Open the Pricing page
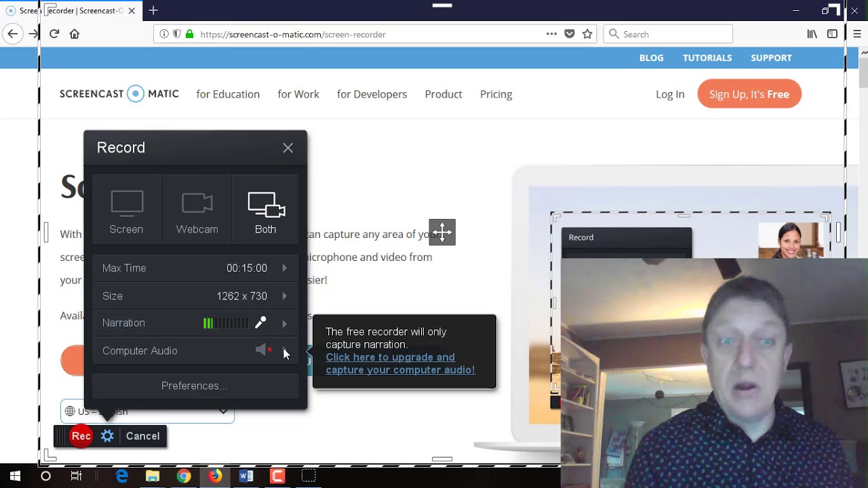The image size is (868, 488). tap(496, 94)
